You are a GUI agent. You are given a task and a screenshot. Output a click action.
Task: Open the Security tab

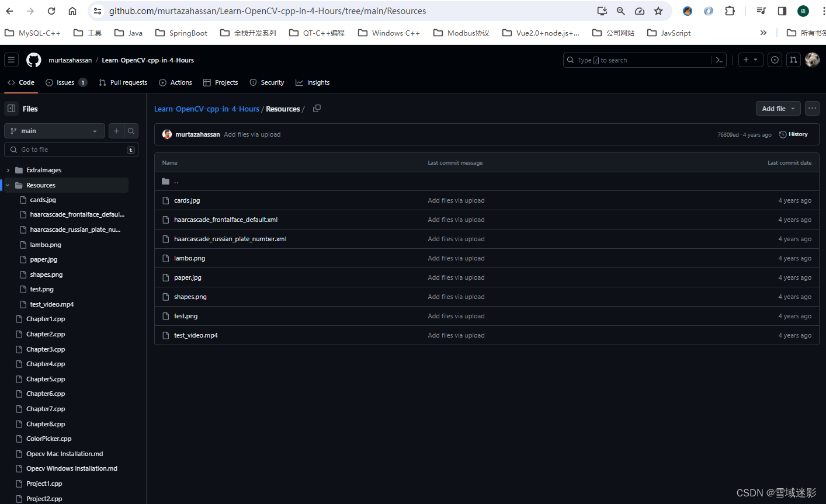click(x=267, y=82)
